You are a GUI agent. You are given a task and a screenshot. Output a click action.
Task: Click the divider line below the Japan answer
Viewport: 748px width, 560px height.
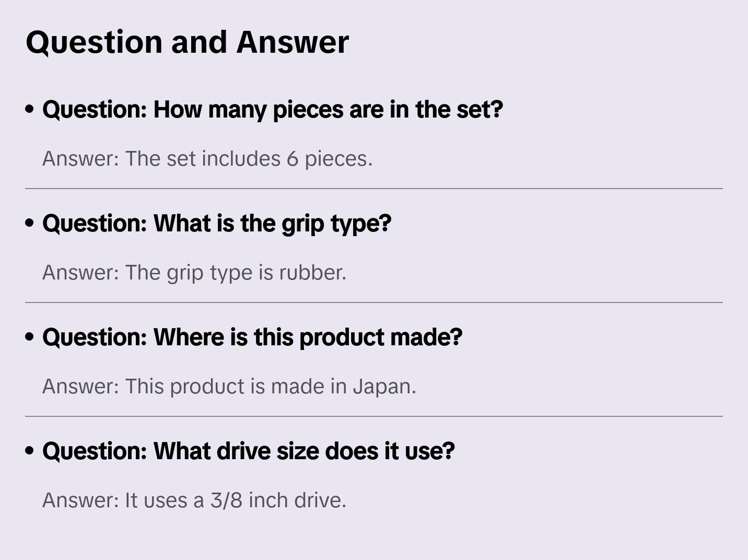click(x=374, y=416)
